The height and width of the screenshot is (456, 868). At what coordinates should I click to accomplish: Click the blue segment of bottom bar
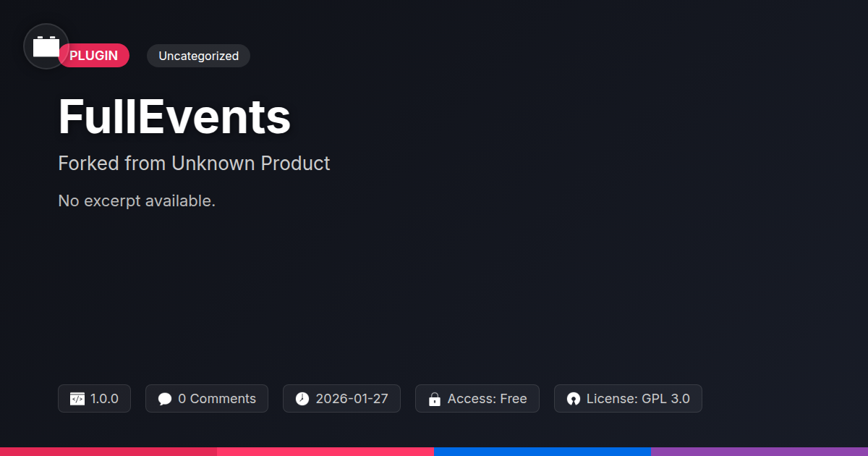[x=542, y=452]
